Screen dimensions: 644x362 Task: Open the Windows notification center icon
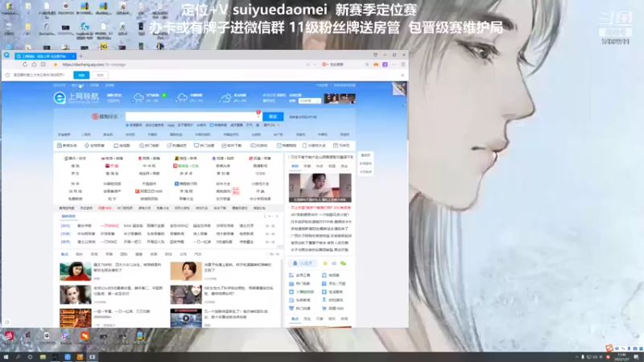click(x=636, y=357)
